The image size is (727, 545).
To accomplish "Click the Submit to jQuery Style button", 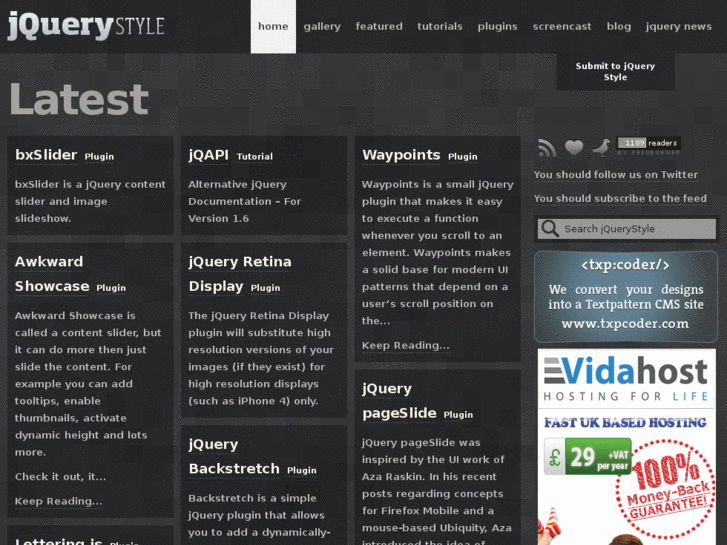I will click(615, 71).
